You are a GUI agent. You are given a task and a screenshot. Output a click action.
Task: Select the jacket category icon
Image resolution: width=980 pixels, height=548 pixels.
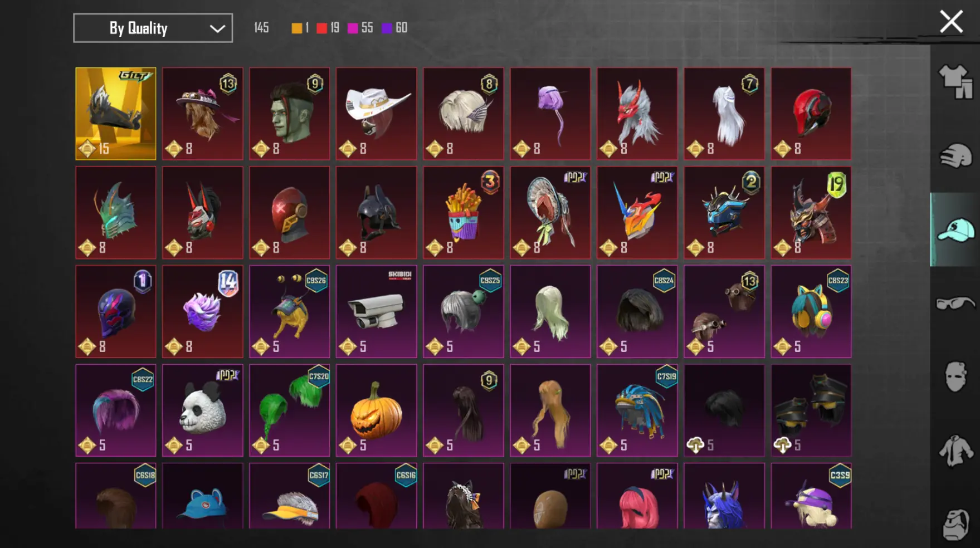click(955, 451)
